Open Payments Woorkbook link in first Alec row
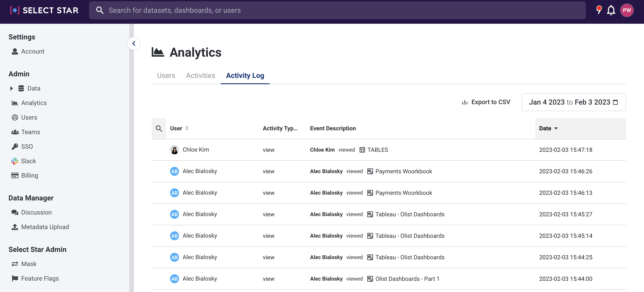The image size is (644, 292). tap(403, 171)
